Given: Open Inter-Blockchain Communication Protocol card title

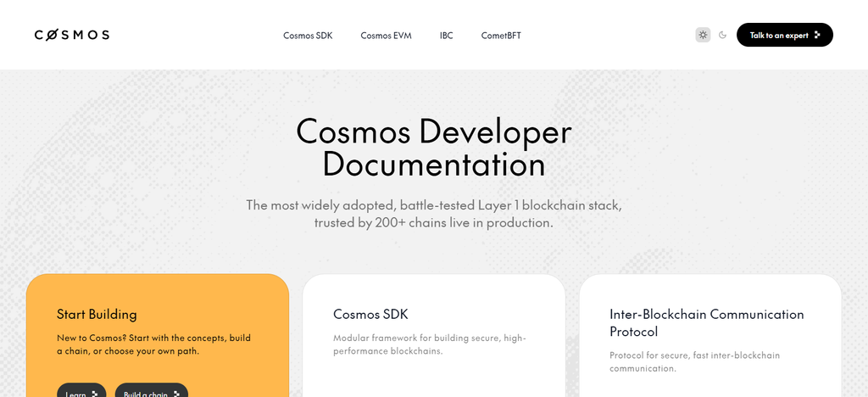Looking at the screenshot, I should (706, 323).
